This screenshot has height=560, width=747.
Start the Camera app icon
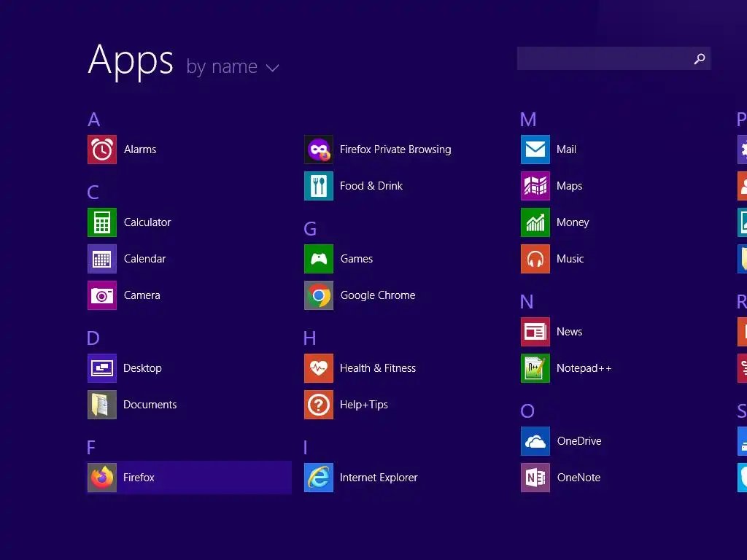click(102, 295)
